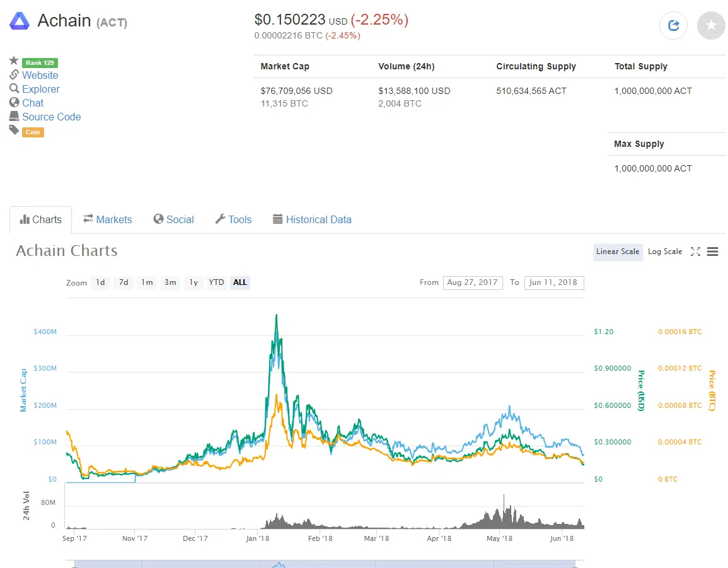Click the Max Supply header
728x568 pixels.
click(639, 144)
